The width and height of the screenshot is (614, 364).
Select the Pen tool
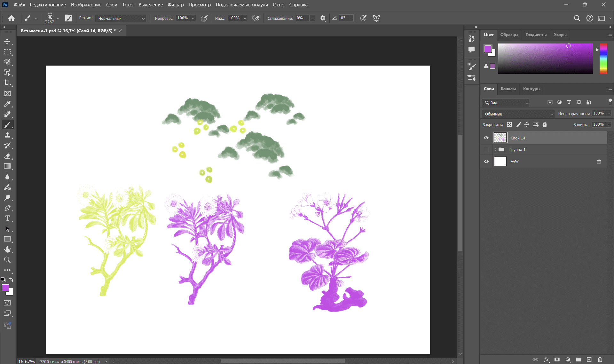(x=7, y=208)
